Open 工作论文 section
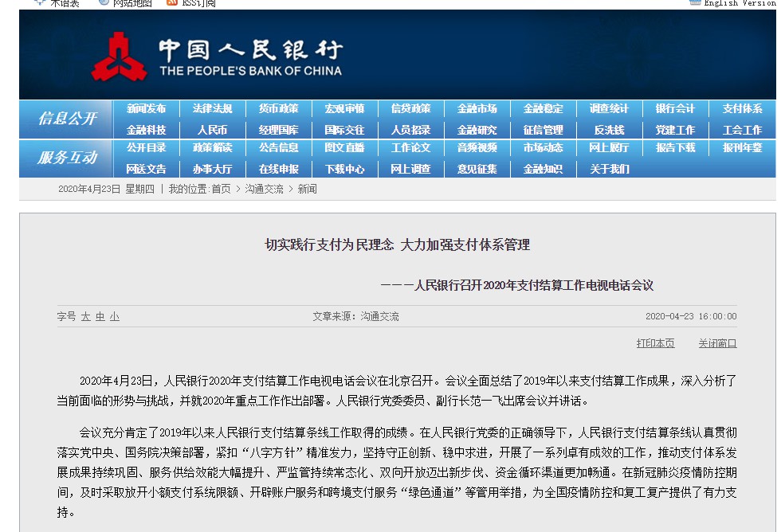781x532 pixels. [x=411, y=148]
